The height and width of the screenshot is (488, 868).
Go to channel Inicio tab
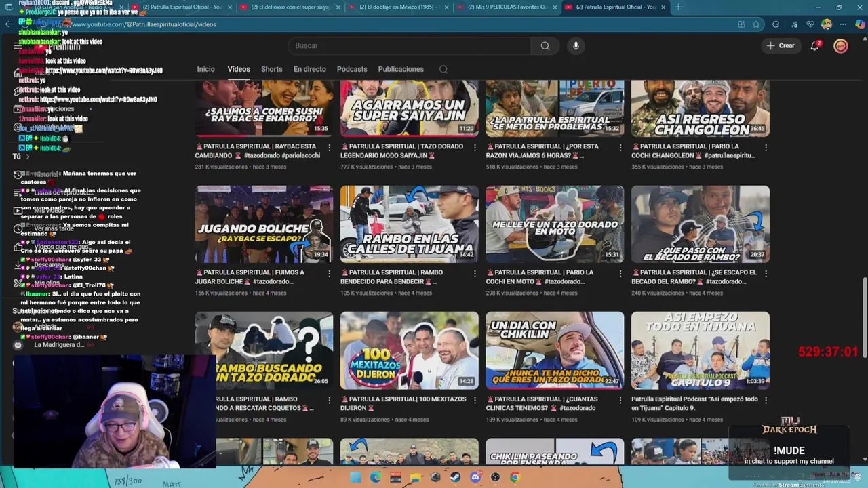pyautogui.click(x=205, y=69)
